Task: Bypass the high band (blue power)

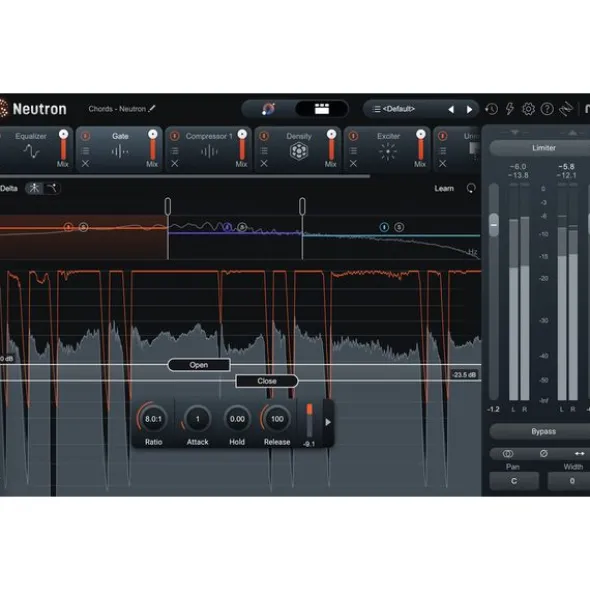Action: tap(384, 227)
